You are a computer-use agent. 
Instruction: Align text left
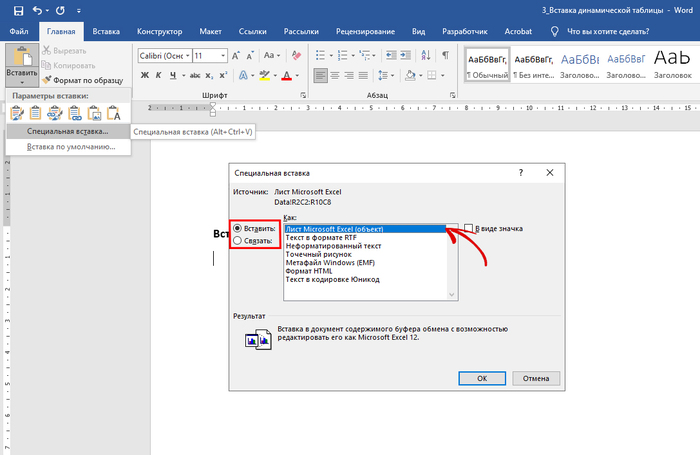tap(321, 75)
